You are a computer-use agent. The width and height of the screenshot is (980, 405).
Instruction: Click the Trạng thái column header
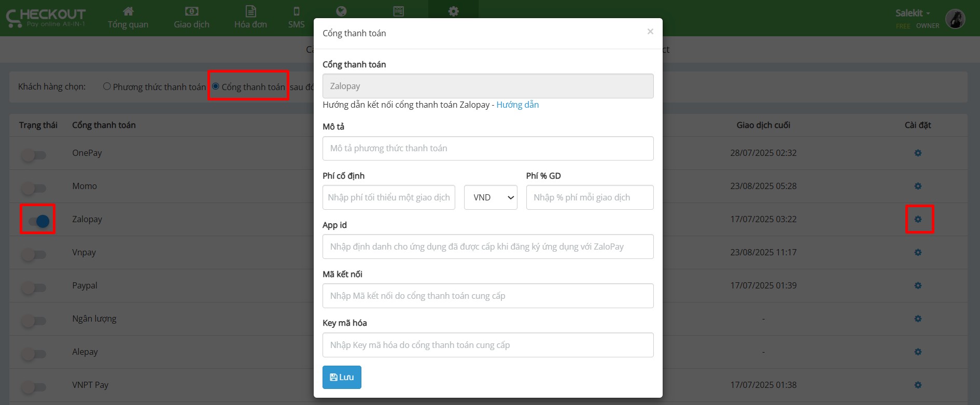click(x=38, y=125)
